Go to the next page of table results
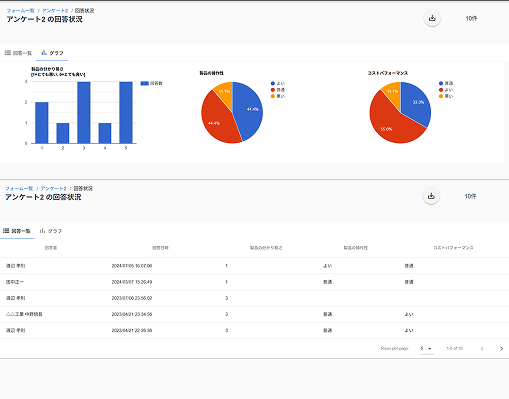The height and width of the screenshot is (399, 509). (x=501, y=349)
